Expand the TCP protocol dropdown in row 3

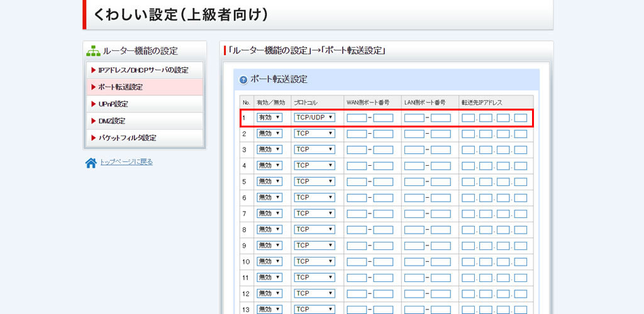click(x=314, y=149)
